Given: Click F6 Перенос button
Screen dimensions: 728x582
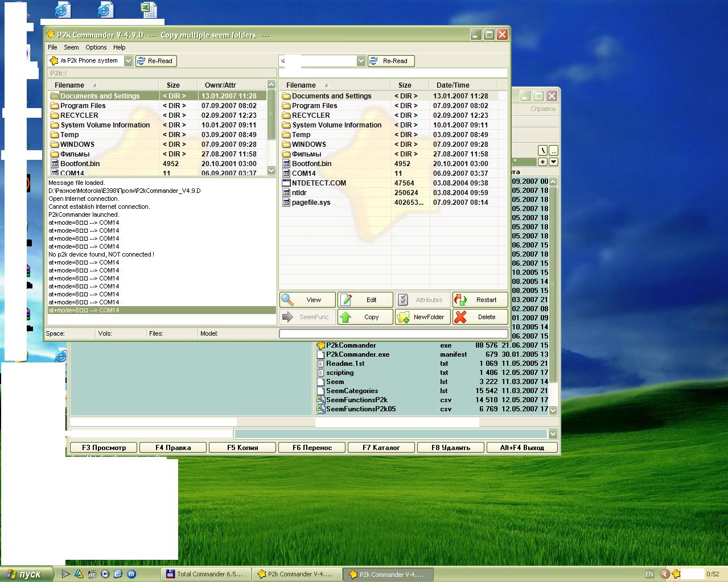Looking at the screenshot, I should (312, 448).
